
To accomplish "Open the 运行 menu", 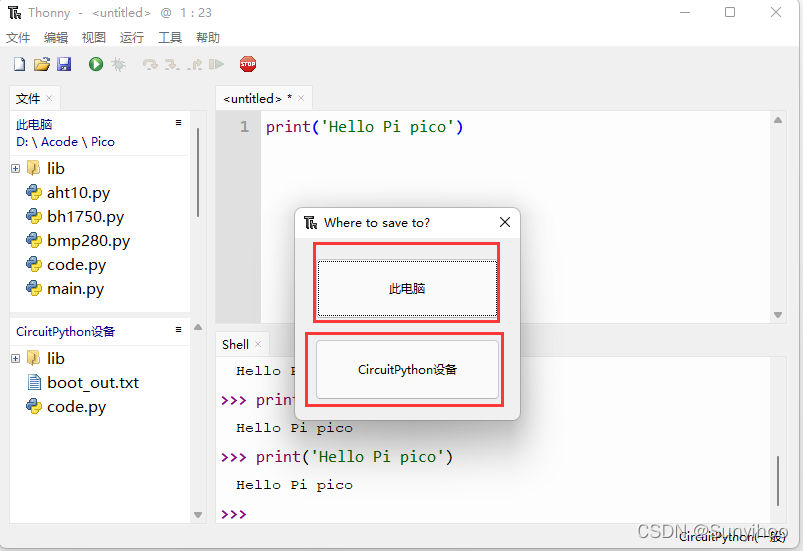I will [132, 37].
